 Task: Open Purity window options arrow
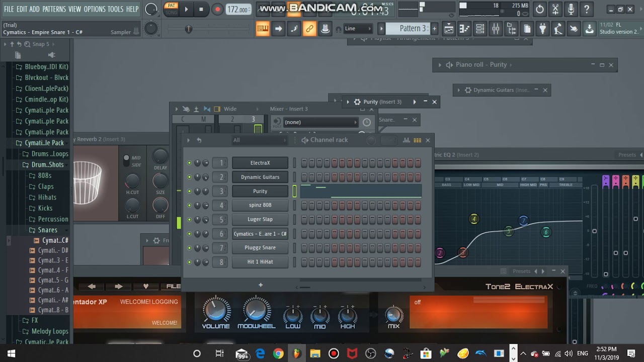(348, 102)
